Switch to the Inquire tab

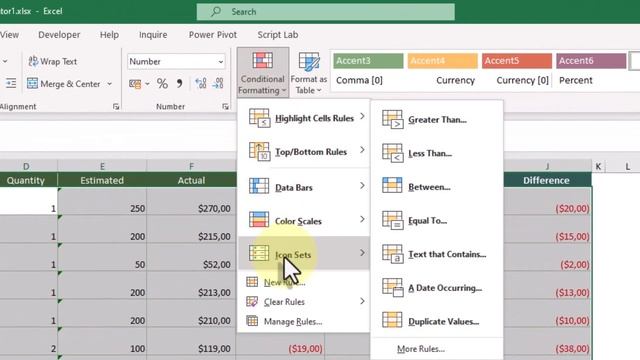[153, 35]
